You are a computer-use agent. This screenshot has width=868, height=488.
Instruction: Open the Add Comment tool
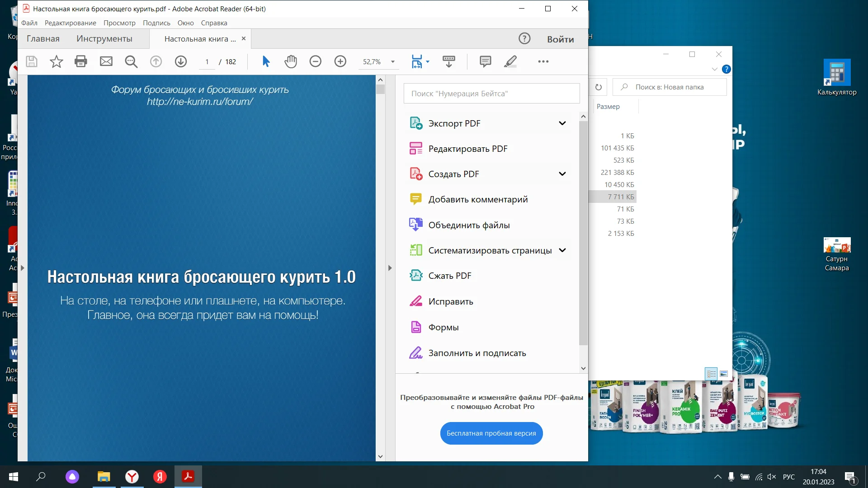point(485,61)
